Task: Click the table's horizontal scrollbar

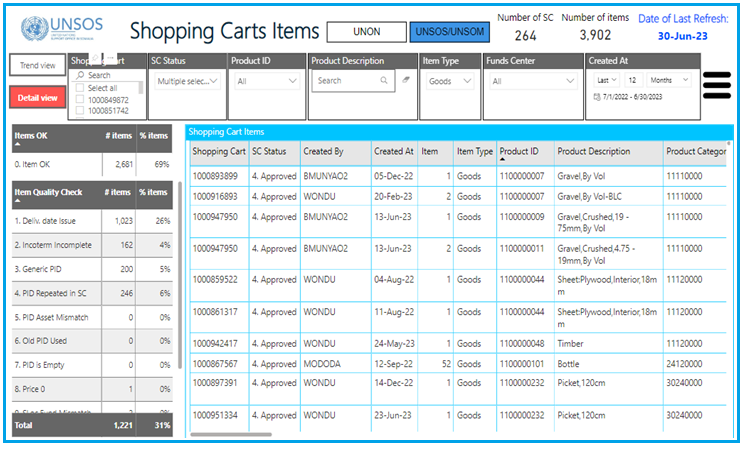Action: tap(231, 434)
